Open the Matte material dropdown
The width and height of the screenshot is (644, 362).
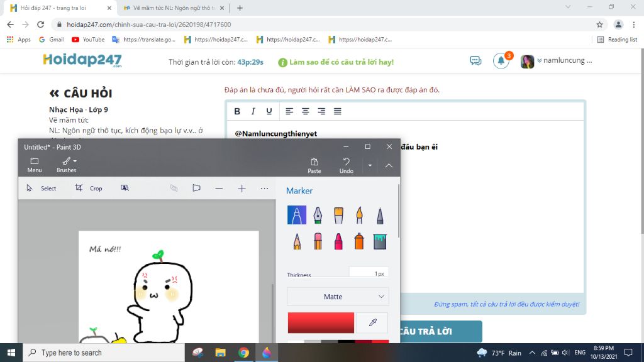click(x=338, y=297)
